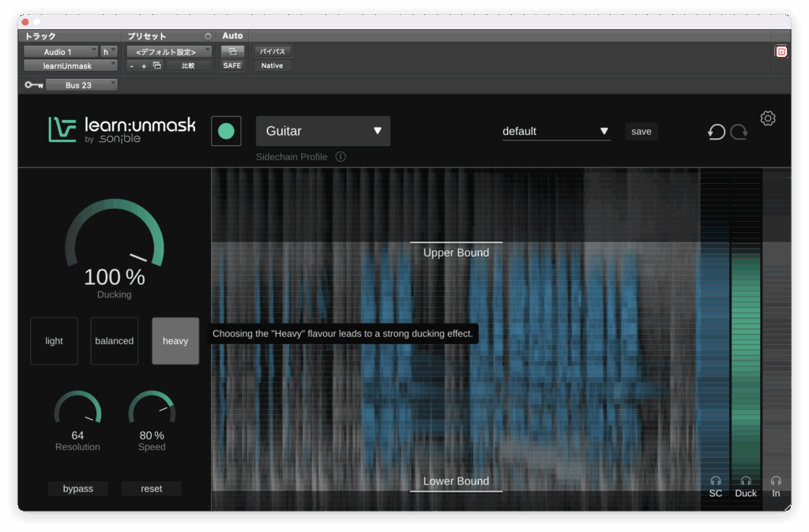Open the insert position h dropdown
This screenshot has width=809, height=532.
point(109,51)
